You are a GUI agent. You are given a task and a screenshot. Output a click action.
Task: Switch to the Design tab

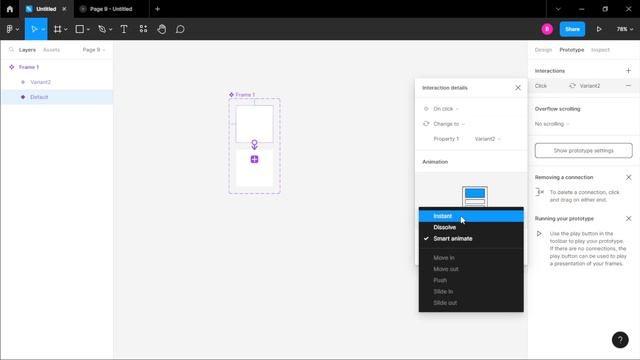point(543,50)
